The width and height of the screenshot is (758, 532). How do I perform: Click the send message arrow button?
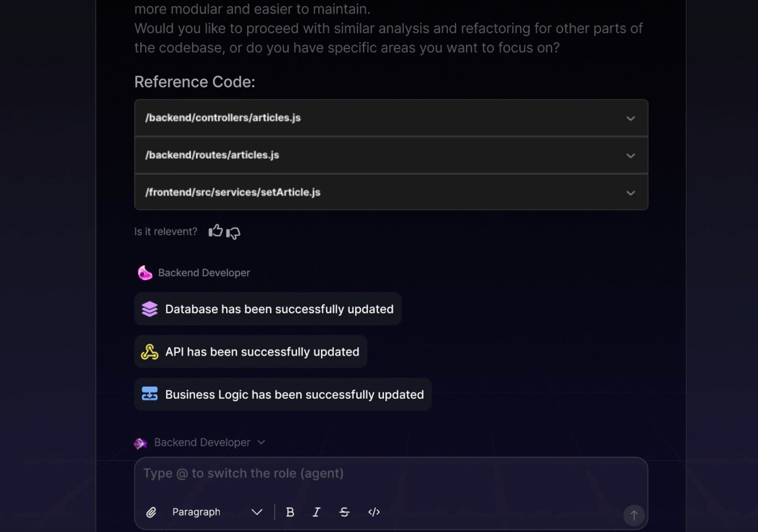[634, 515]
